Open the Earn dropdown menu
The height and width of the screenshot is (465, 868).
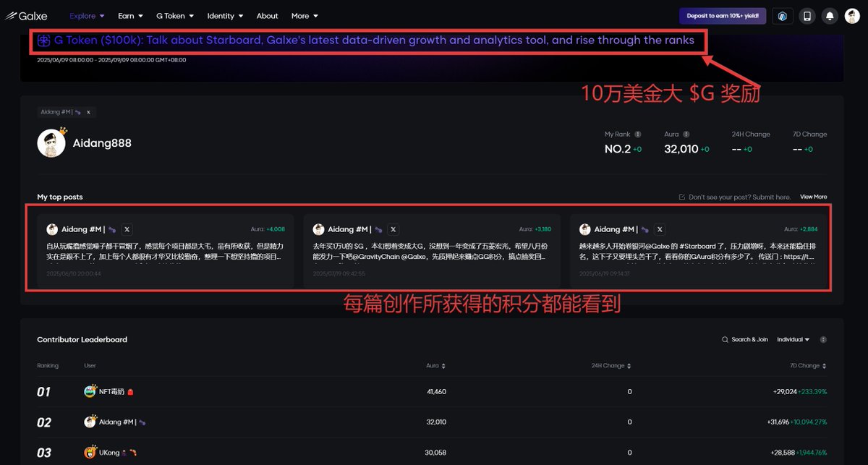[x=130, y=16]
